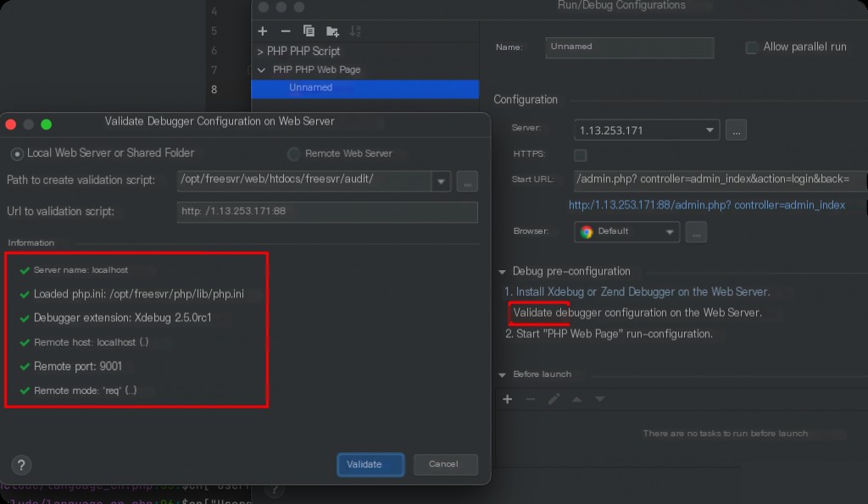
Task: Click the Validate button
Action: (x=370, y=465)
